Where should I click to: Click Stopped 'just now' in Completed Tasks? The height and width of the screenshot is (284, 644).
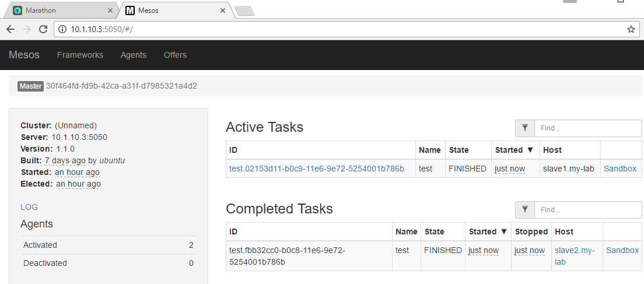tap(530, 250)
